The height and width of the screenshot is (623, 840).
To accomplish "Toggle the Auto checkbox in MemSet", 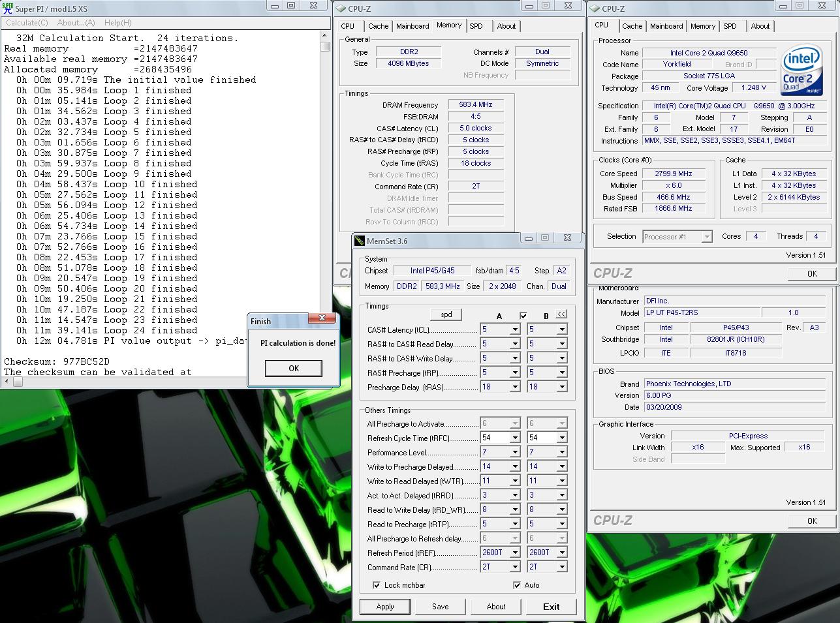I will click(x=517, y=585).
